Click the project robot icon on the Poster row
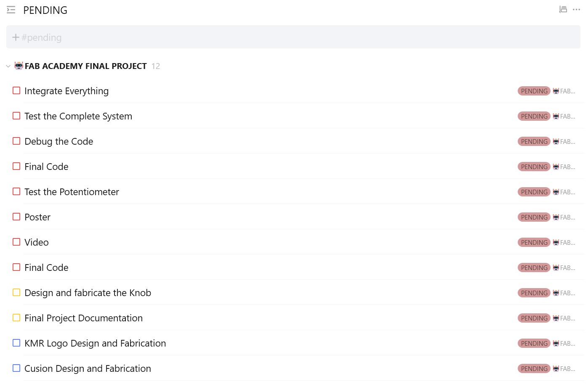The image size is (588, 384). (556, 217)
